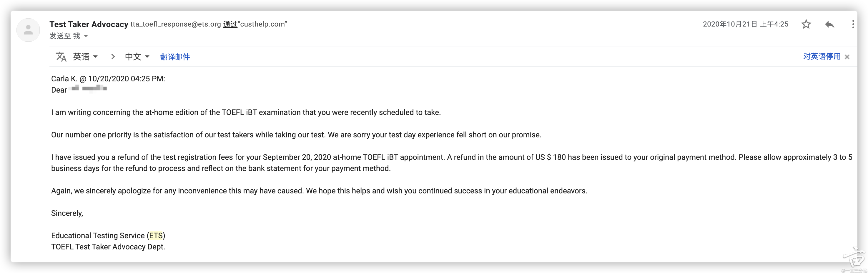Viewport: 868px width, 273px height.
Task: Open the 英语 source language dropdown
Action: tap(85, 57)
